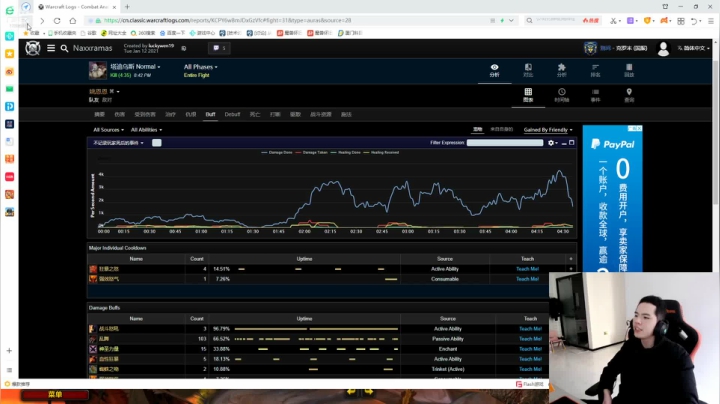Click Teach Me for first cooldown row
Image resolution: width=720 pixels, height=404 pixels.
[x=527, y=269]
